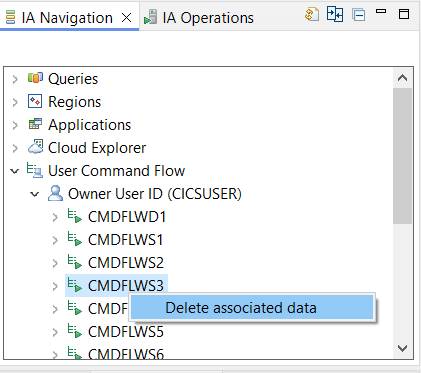
Task: Click the CMDFLWS1 flow icon
Action: tap(75, 239)
